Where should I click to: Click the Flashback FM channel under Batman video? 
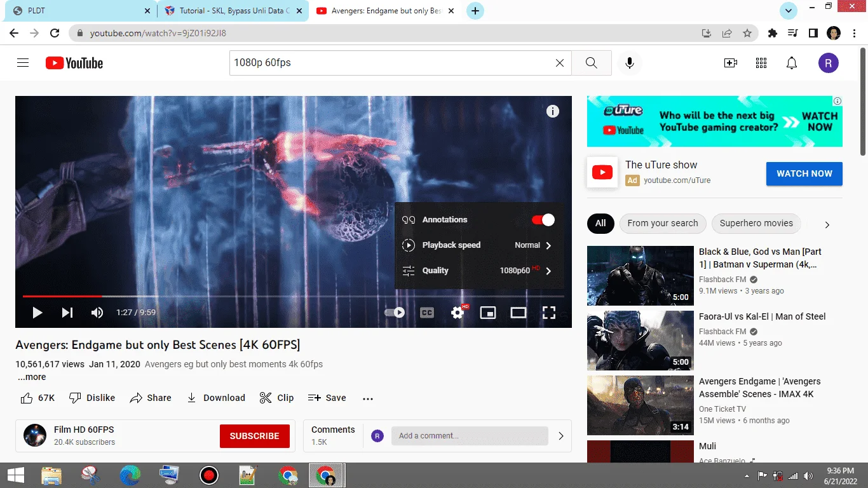(x=722, y=280)
